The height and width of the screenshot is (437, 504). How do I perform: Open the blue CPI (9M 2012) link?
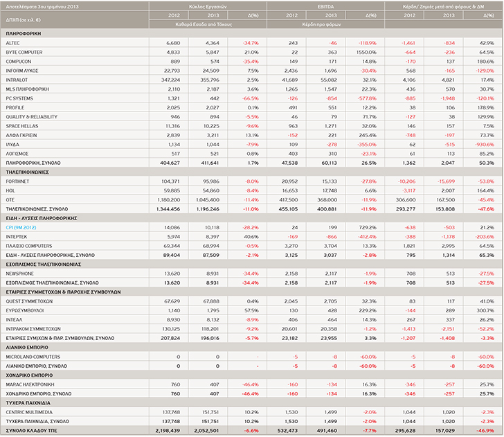pyautogui.click(x=21, y=227)
